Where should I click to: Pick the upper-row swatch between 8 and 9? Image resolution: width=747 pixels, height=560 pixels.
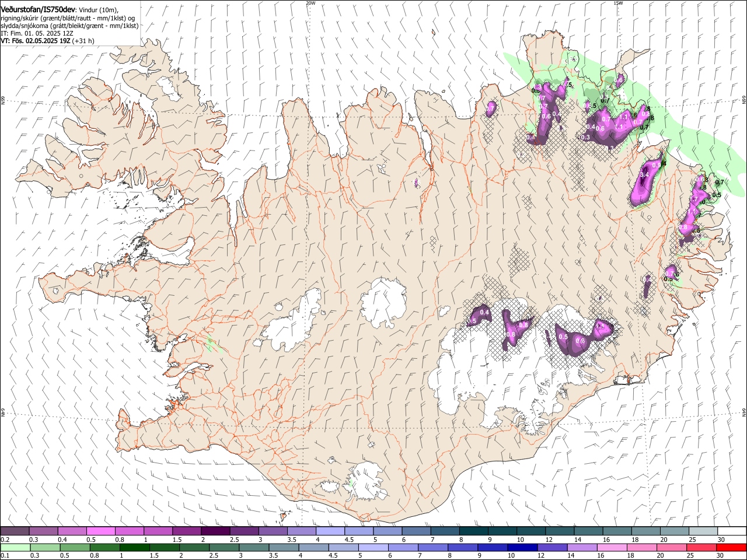pos(474,531)
